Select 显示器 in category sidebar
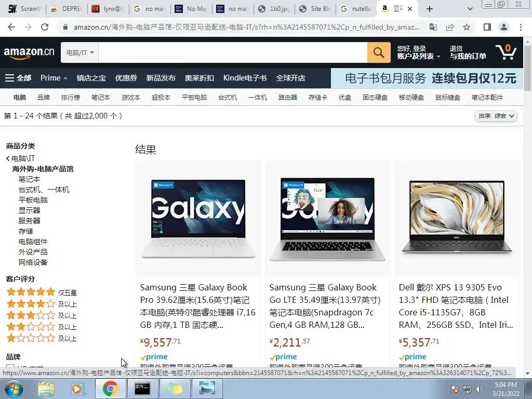Image resolution: width=532 pixels, height=399 pixels. pyautogui.click(x=29, y=210)
